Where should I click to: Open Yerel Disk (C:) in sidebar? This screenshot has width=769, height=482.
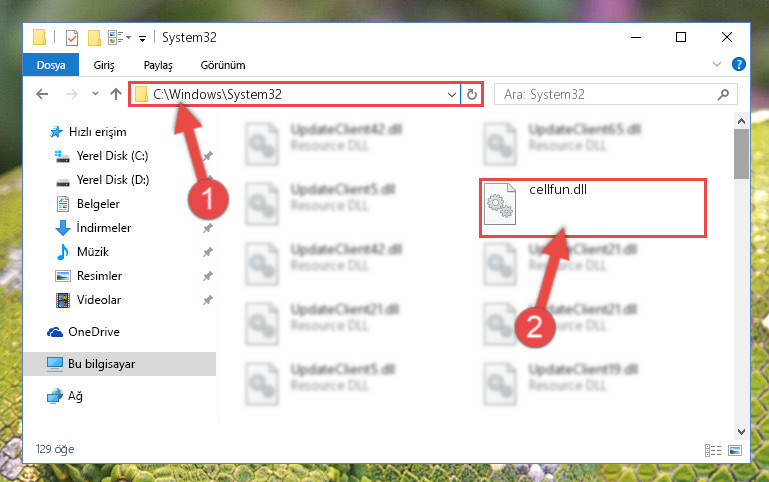click(x=112, y=156)
